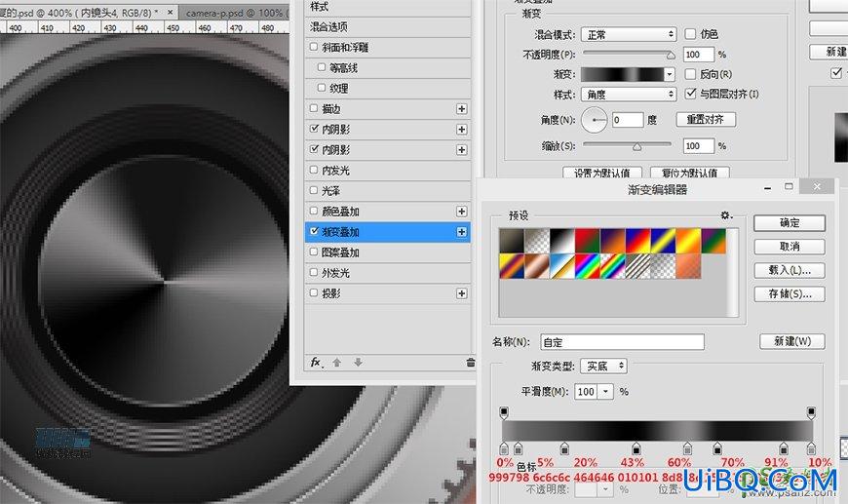Enable the 纹理 checkbox
Viewport: 848px width, 504px height.
coord(322,88)
